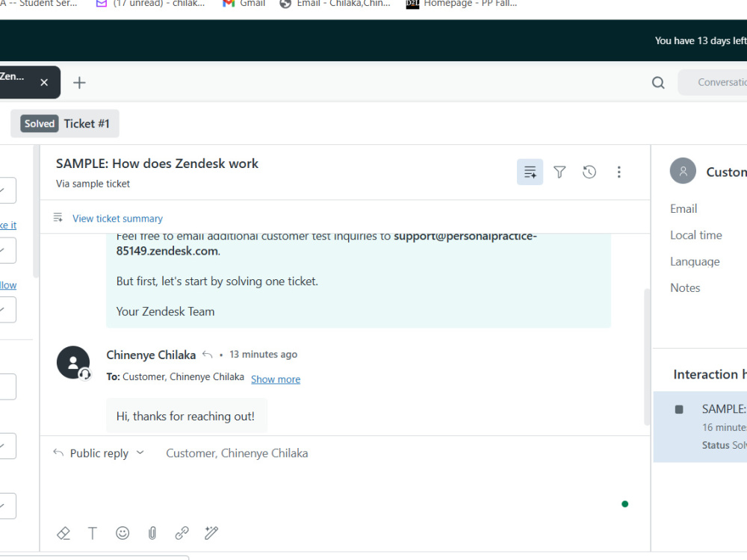Switch to the Gmail browser bookmark
Screen dimensions: 747x560
click(x=244, y=4)
